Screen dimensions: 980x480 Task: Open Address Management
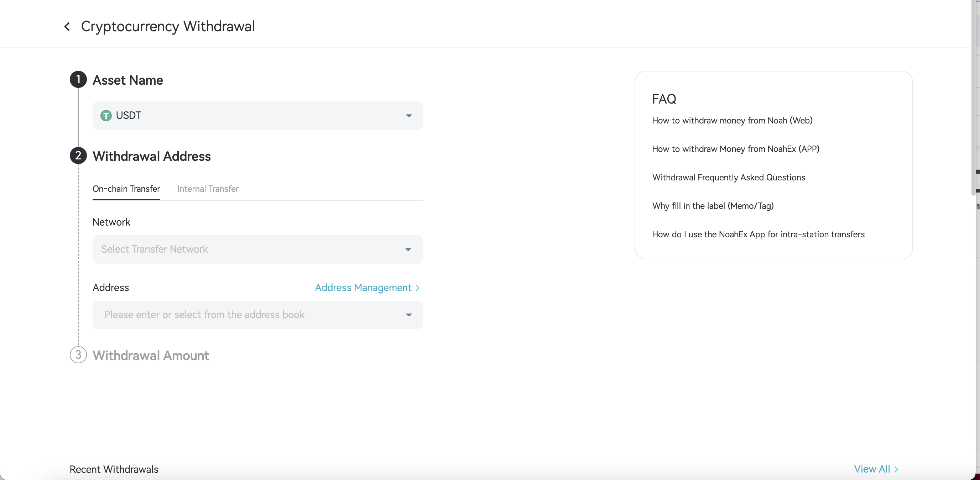(x=363, y=288)
